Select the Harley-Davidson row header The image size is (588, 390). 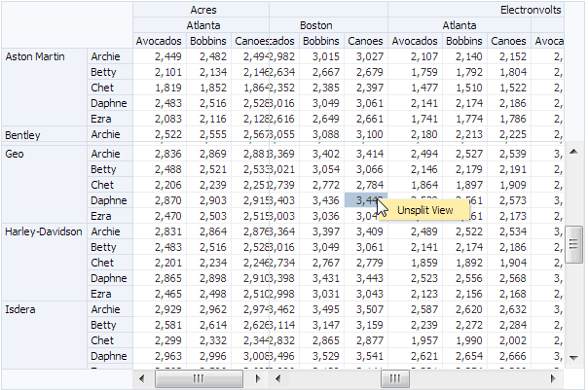44,263
